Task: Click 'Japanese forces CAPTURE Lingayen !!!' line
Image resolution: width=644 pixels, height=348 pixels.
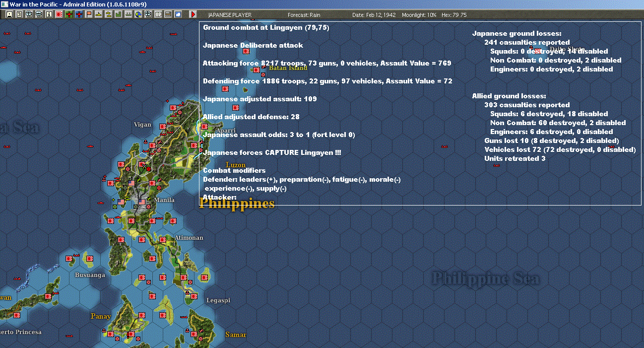Action: pyautogui.click(x=272, y=152)
